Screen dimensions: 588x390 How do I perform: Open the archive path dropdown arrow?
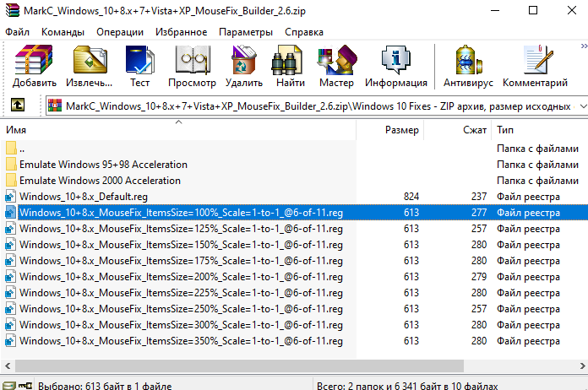[583, 106]
